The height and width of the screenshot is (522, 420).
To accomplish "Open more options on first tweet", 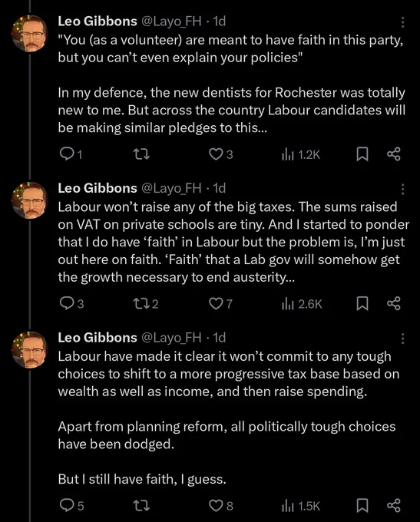I will coord(402,22).
